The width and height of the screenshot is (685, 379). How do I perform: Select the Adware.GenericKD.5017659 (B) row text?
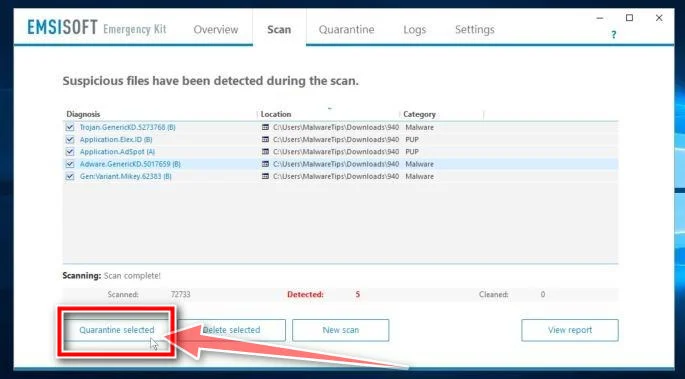pos(130,164)
